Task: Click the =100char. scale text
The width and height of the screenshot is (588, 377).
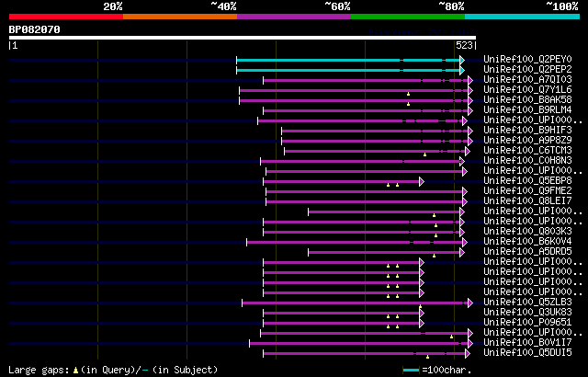Action: coord(447,370)
